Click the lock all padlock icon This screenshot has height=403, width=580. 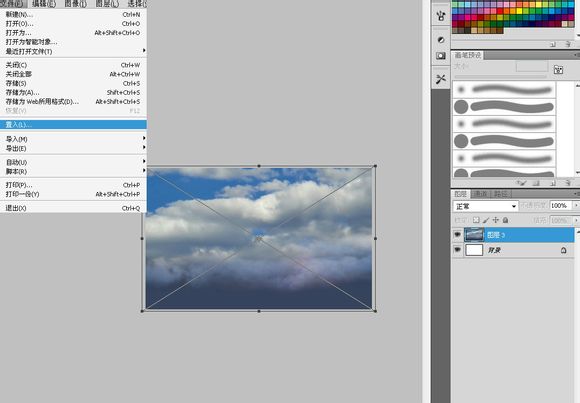pyautogui.click(x=505, y=220)
